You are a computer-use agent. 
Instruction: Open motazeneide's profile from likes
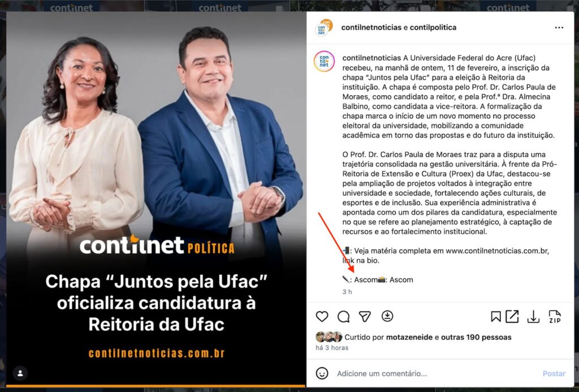[x=409, y=337]
